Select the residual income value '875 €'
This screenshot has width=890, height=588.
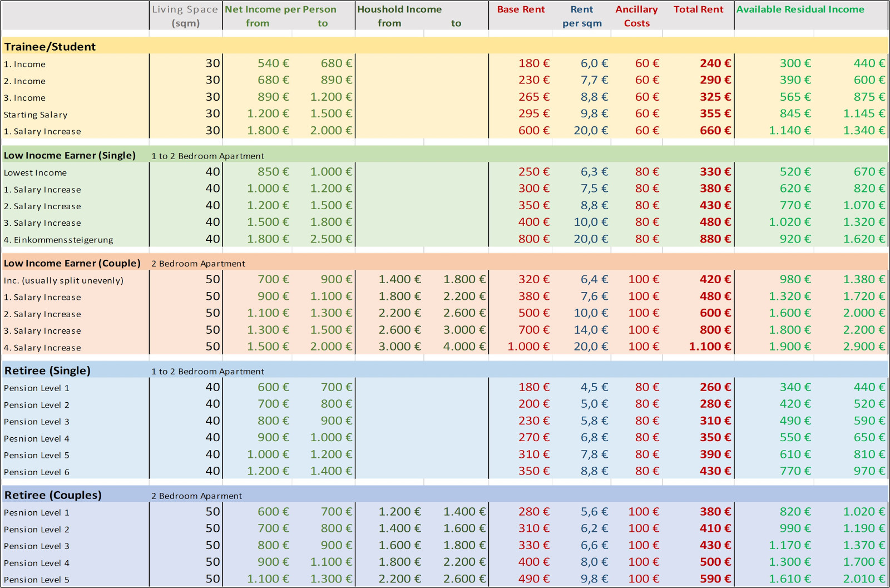(x=869, y=97)
